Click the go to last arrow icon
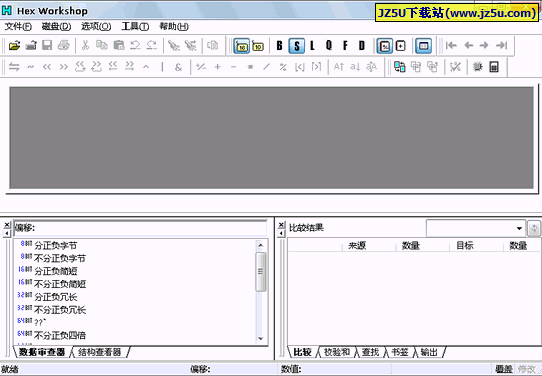The width and height of the screenshot is (542, 376). (501, 45)
